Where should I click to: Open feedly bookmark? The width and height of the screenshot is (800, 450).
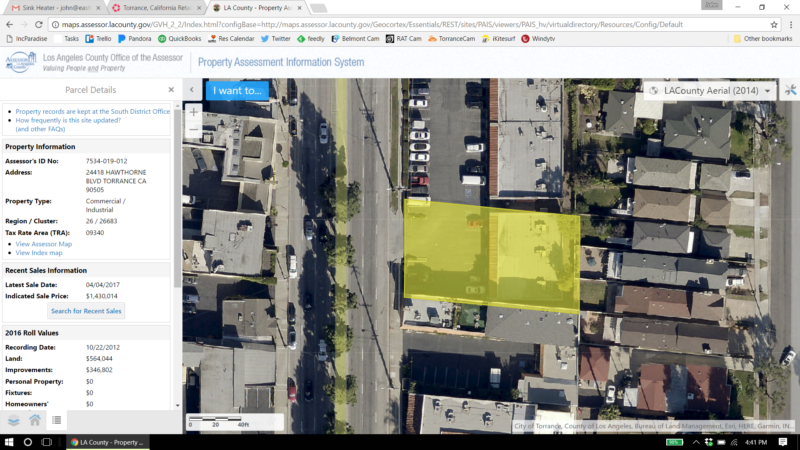tap(311, 39)
